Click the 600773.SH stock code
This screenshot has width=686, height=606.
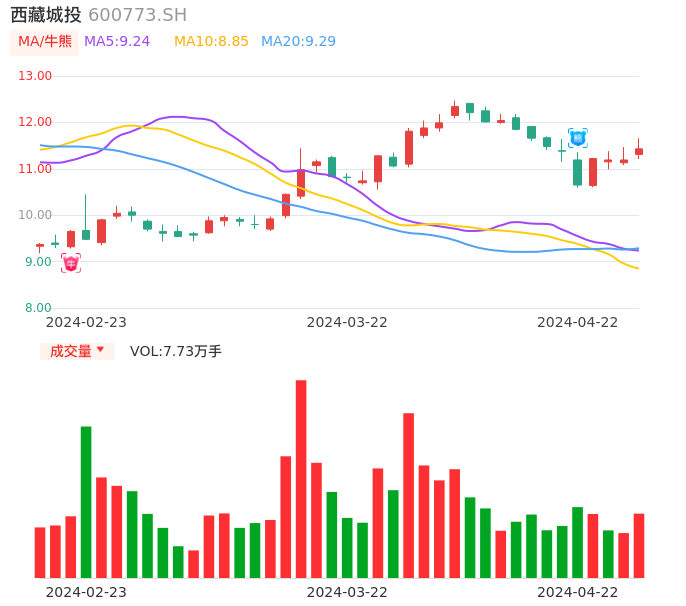[137, 15]
